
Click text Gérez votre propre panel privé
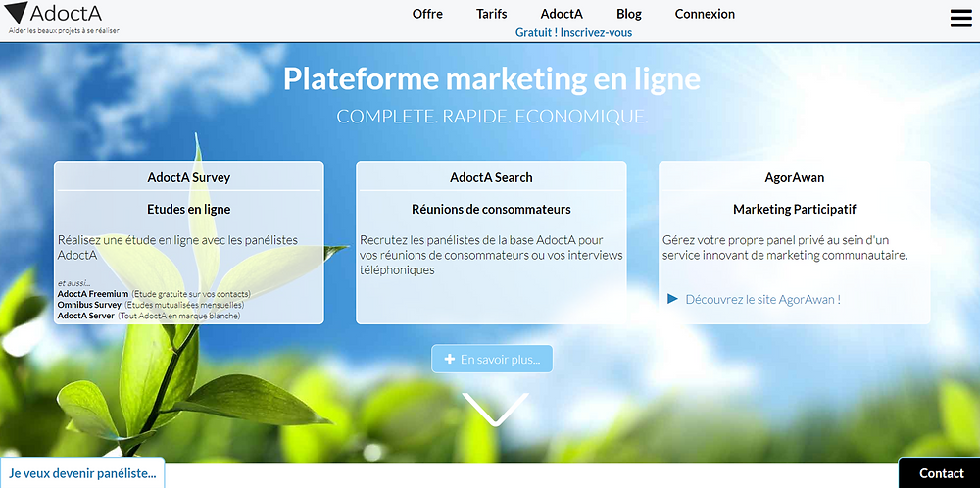click(785, 248)
